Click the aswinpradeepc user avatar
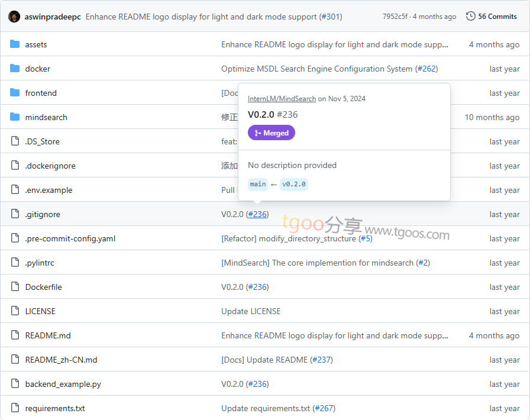Screen dimensions: 530x420 coord(14,17)
